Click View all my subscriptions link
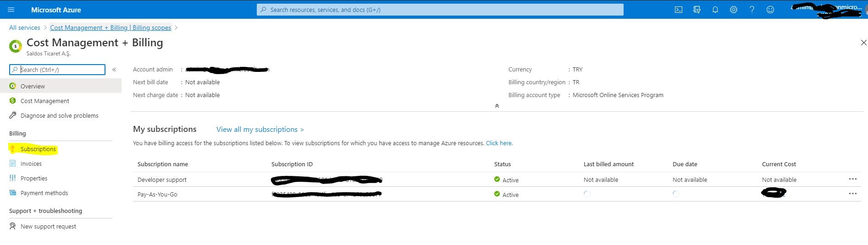868x245 pixels. [x=260, y=130]
